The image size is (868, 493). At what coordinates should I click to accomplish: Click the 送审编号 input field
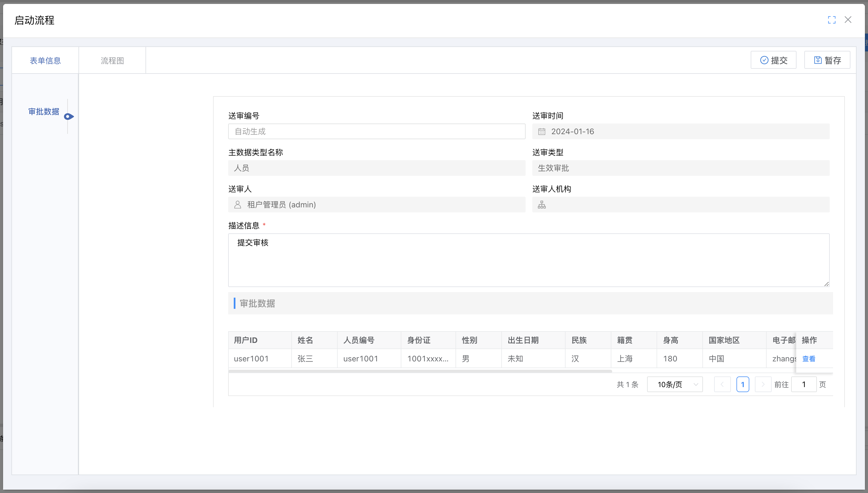376,131
